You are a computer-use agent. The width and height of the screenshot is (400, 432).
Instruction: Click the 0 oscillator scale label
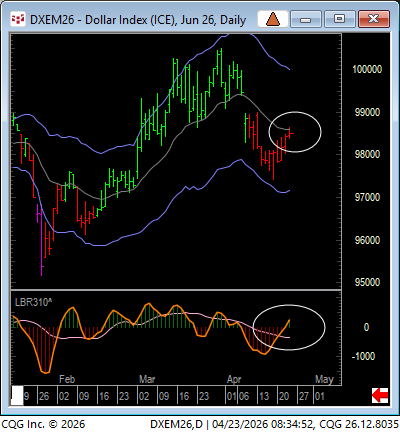click(x=366, y=328)
